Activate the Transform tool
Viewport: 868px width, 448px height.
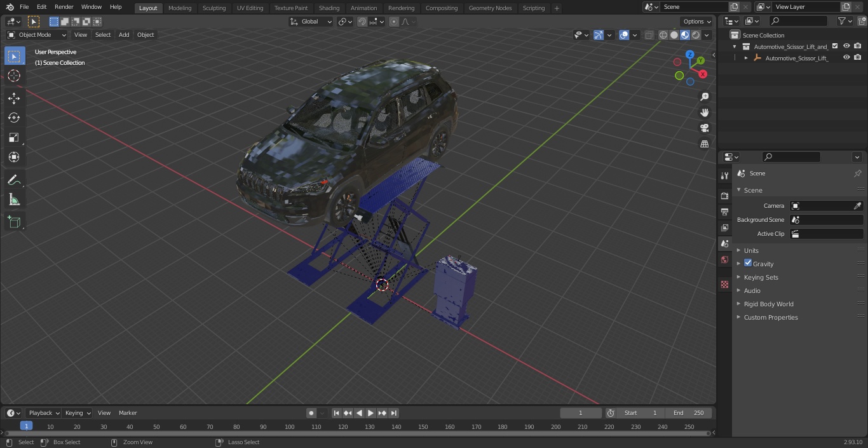click(x=14, y=157)
